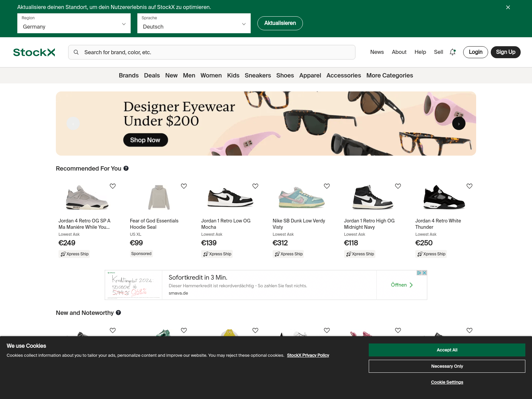This screenshot has height=399, width=532.
Task: Open the Nike SB Dunk Low thumbnail
Action: click(301, 198)
